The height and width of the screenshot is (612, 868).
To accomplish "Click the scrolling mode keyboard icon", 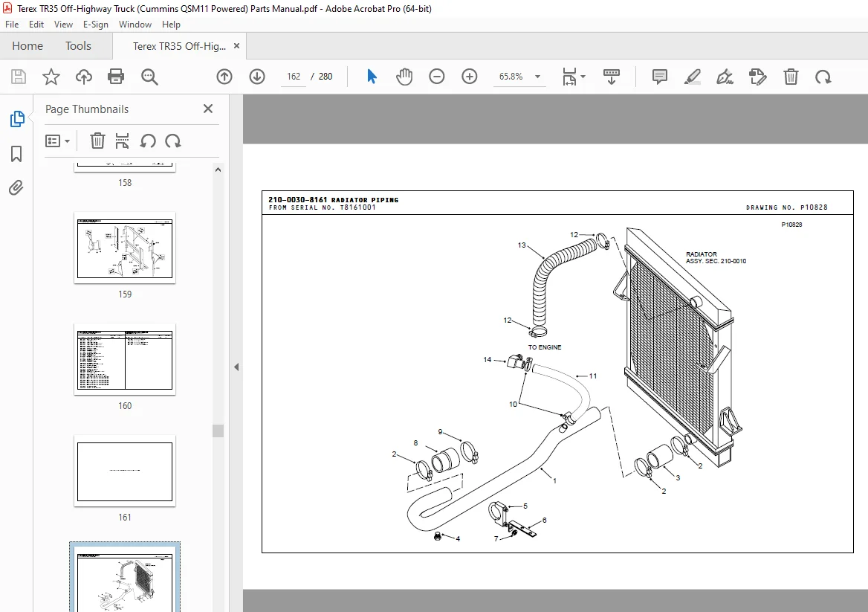I will 611,77.
